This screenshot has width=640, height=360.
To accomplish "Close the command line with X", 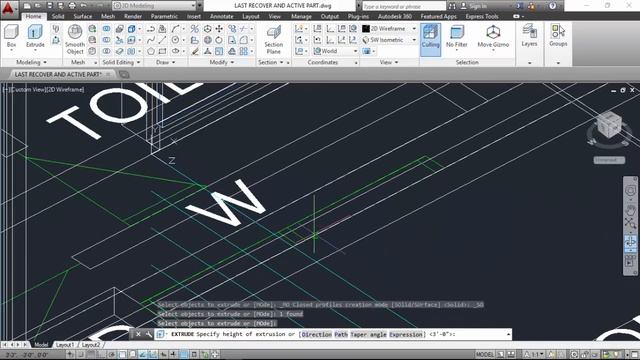I will coord(138,334).
